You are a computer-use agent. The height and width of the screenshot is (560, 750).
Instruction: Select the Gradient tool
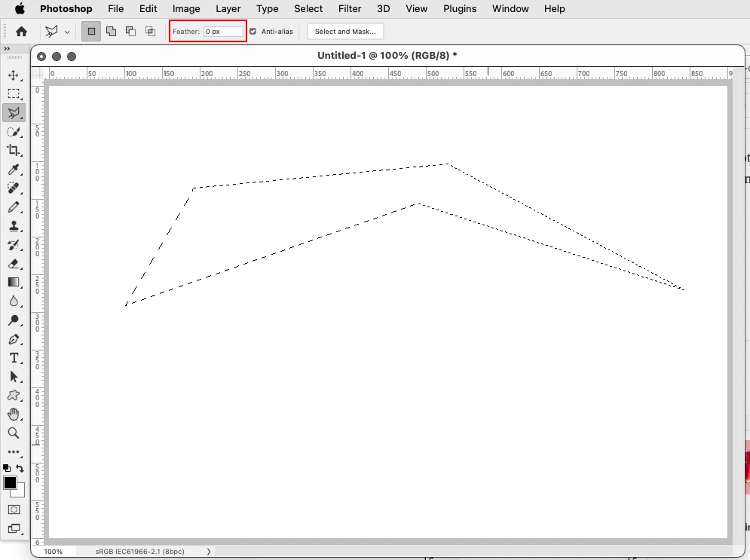(14, 282)
